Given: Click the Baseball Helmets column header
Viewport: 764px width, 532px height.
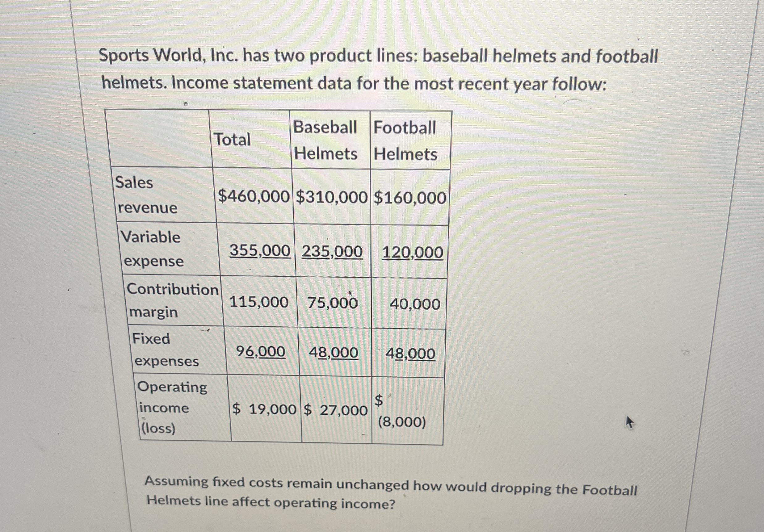Looking at the screenshot, I should (x=325, y=140).
